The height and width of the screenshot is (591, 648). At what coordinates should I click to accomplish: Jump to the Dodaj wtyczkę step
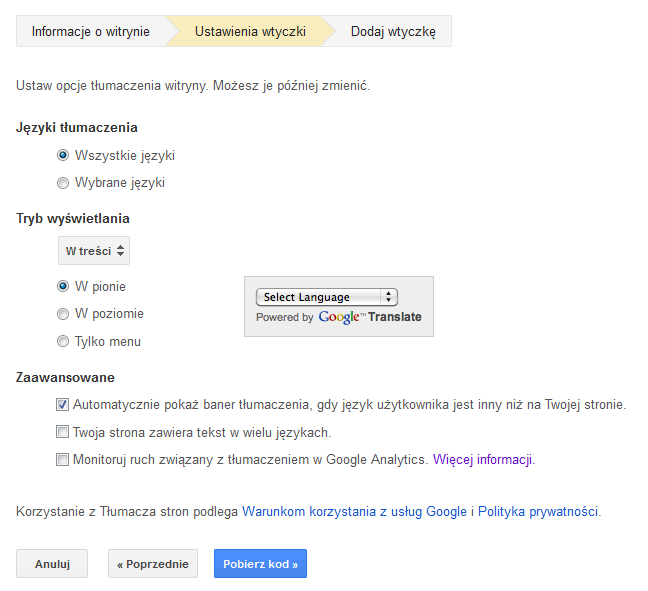point(393,31)
